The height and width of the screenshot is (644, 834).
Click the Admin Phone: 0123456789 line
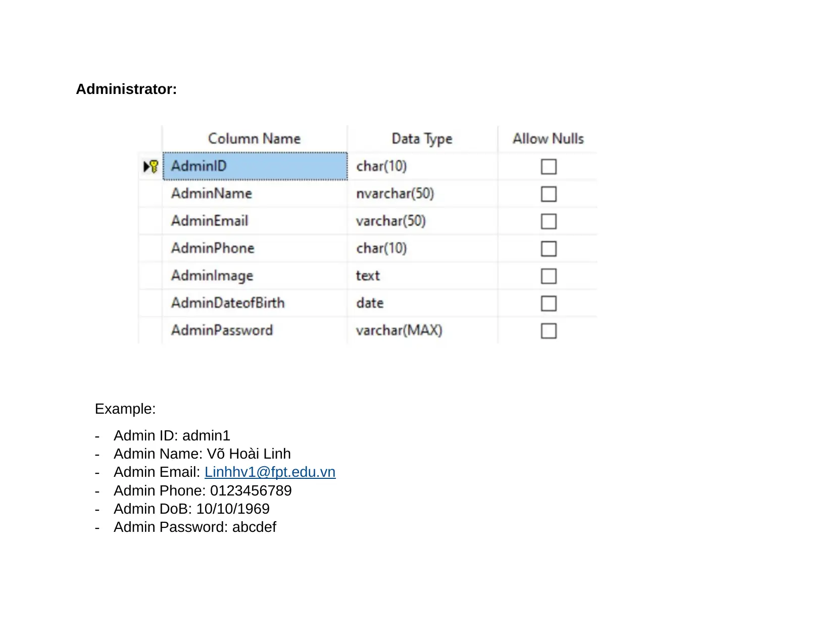pos(203,490)
